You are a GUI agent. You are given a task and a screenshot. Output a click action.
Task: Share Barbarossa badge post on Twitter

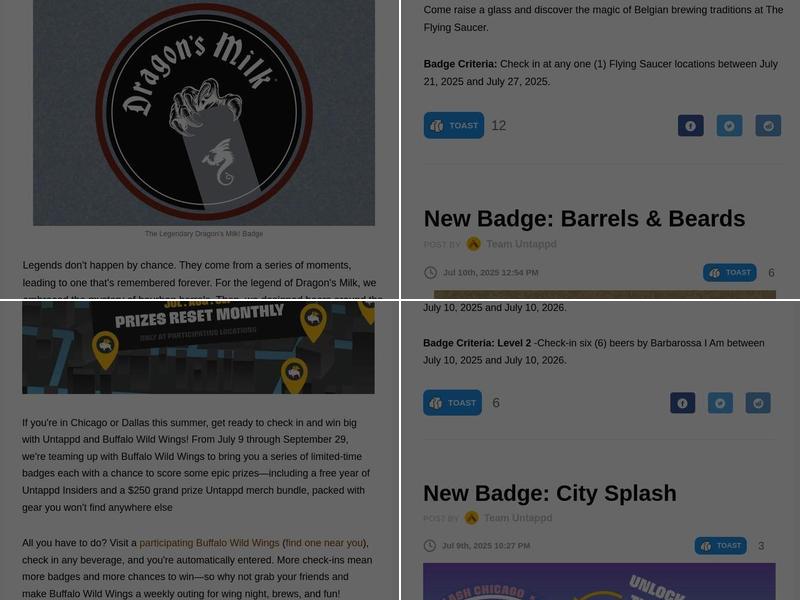(x=720, y=403)
